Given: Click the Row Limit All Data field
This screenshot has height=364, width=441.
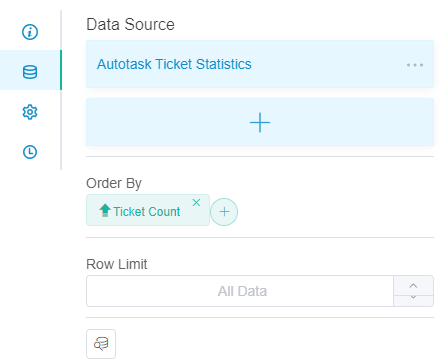Looking at the screenshot, I should coord(240,291).
